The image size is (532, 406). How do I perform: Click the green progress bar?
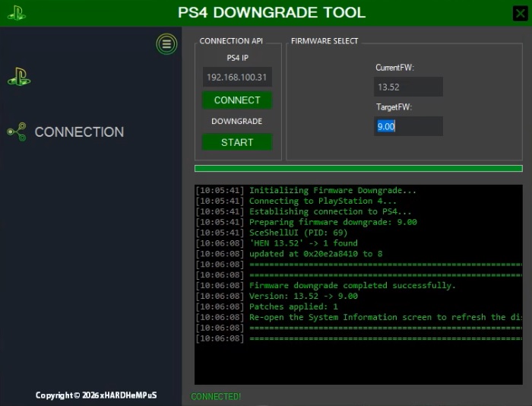click(x=359, y=168)
